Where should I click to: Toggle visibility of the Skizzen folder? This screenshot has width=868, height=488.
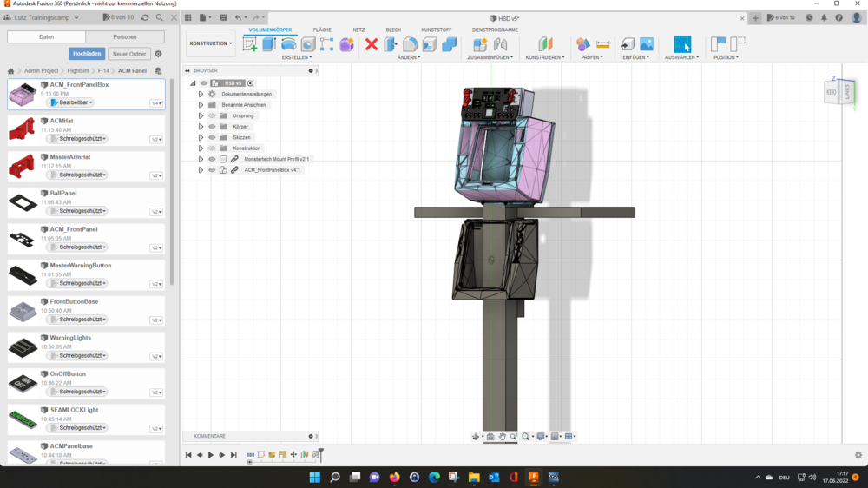pyautogui.click(x=212, y=137)
